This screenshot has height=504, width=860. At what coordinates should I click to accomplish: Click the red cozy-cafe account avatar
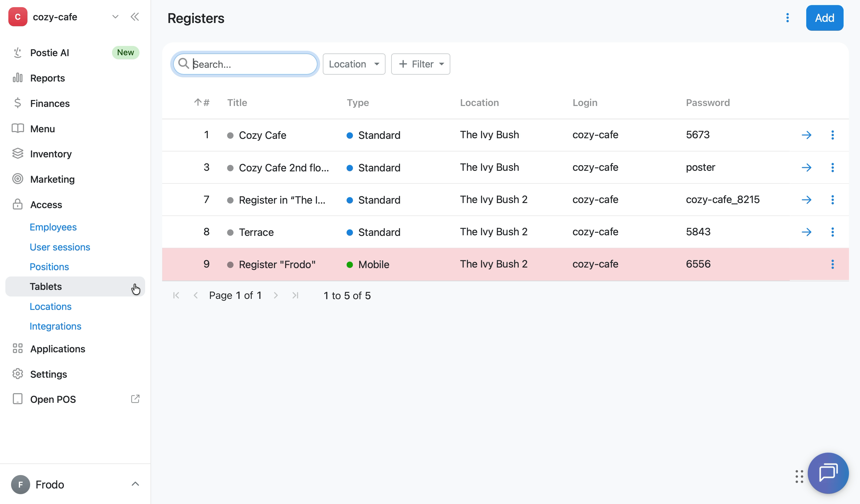point(18,17)
